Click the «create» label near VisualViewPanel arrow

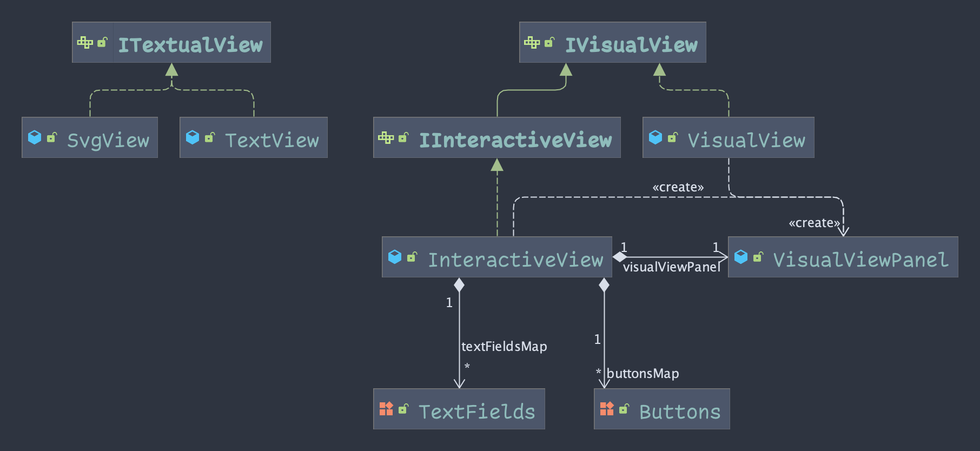[815, 223]
